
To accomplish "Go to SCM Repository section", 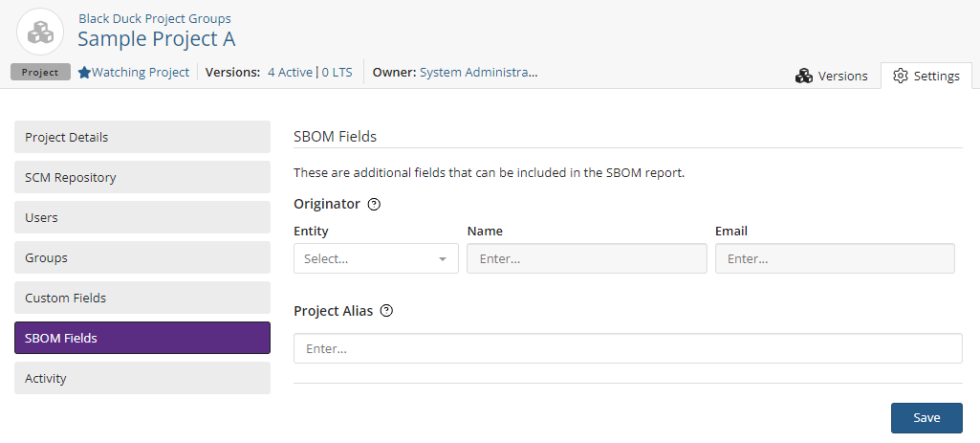I will [142, 177].
